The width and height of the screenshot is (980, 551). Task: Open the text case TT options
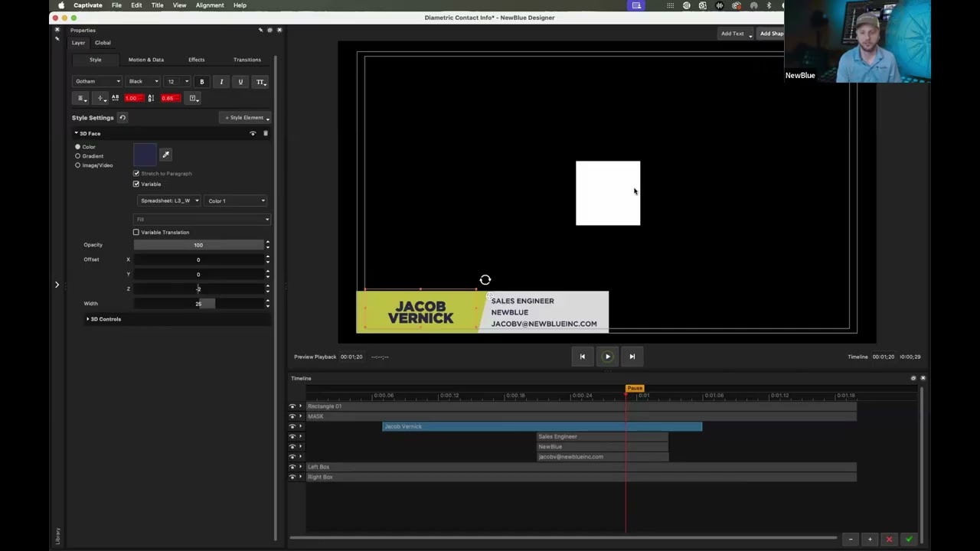(x=260, y=82)
